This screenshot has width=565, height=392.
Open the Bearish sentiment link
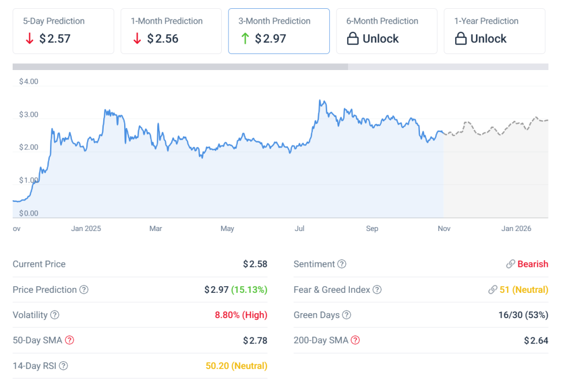pos(532,264)
